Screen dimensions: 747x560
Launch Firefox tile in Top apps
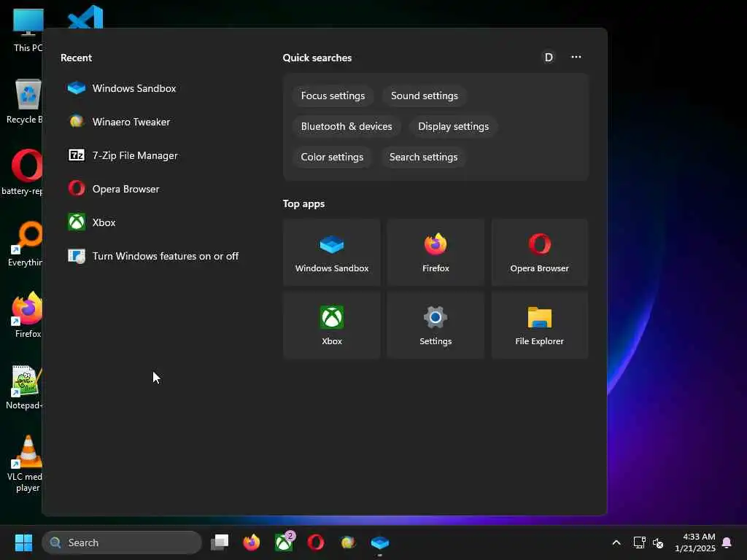(x=436, y=252)
